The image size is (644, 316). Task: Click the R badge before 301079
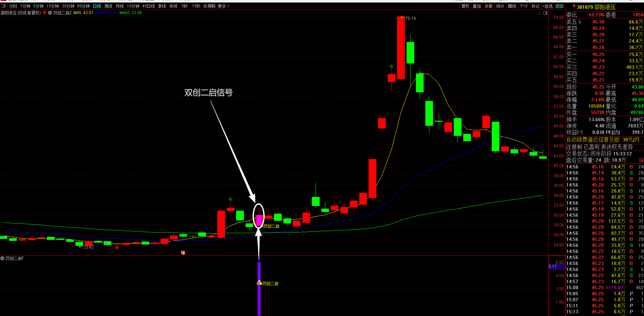pyautogui.click(x=574, y=6)
